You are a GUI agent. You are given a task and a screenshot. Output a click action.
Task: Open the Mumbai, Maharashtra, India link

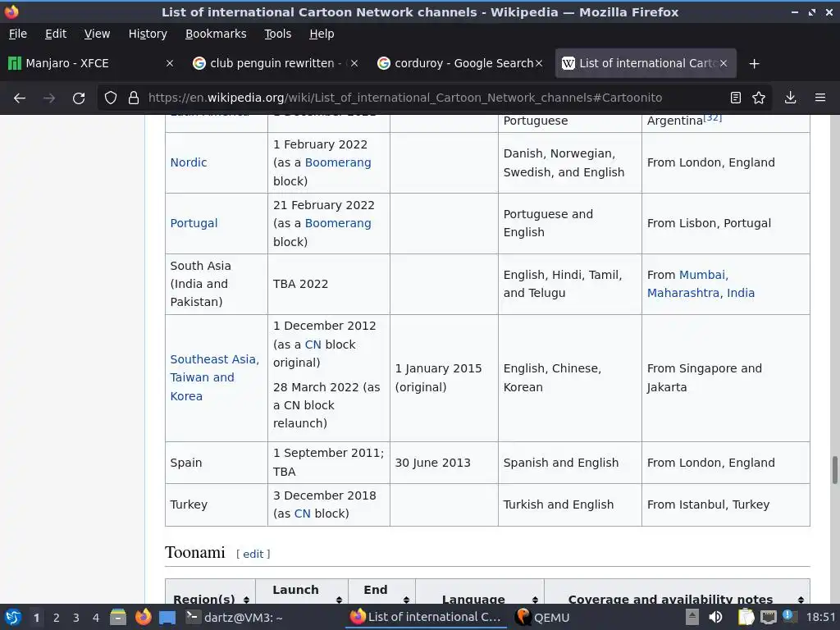point(701,293)
